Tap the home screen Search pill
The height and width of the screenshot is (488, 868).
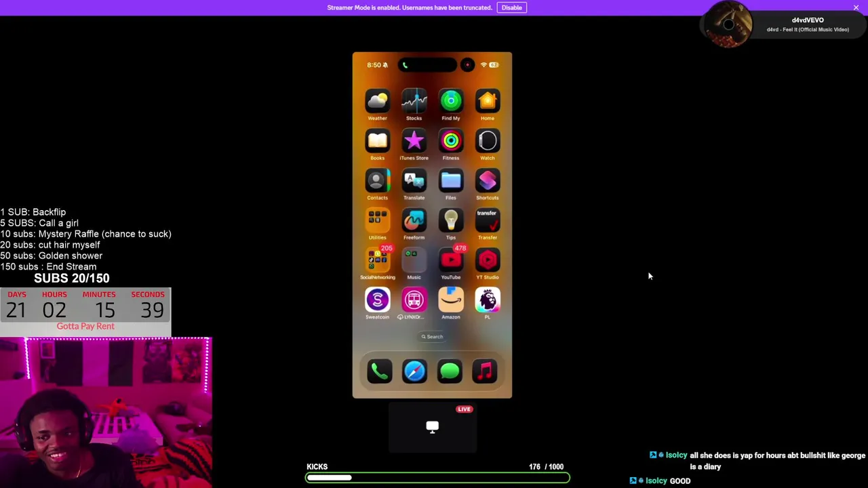(432, 336)
